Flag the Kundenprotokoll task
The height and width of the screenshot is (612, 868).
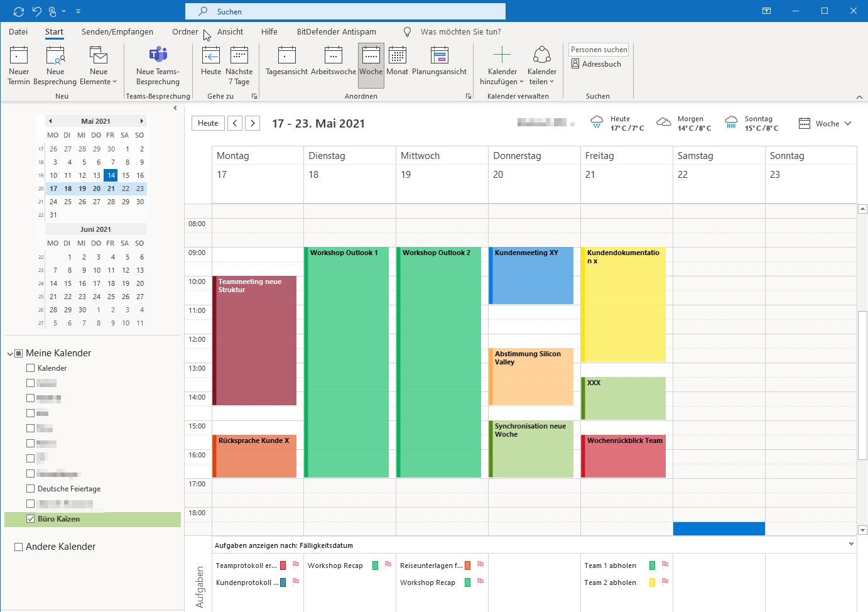tap(296, 582)
